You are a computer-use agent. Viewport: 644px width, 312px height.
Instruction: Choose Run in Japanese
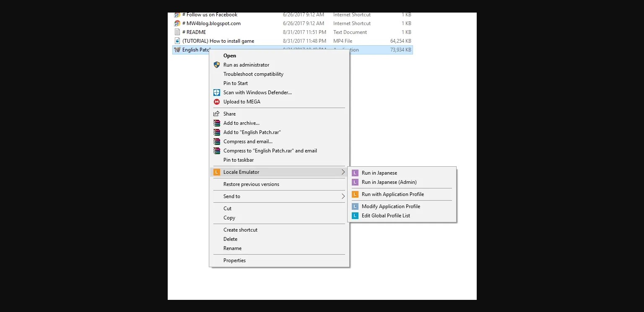pos(379,173)
